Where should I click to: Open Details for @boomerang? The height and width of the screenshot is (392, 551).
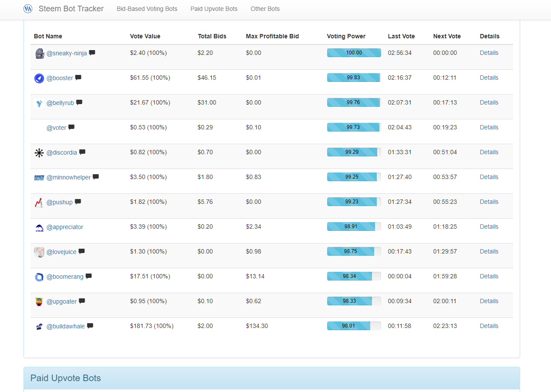tap(489, 276)
